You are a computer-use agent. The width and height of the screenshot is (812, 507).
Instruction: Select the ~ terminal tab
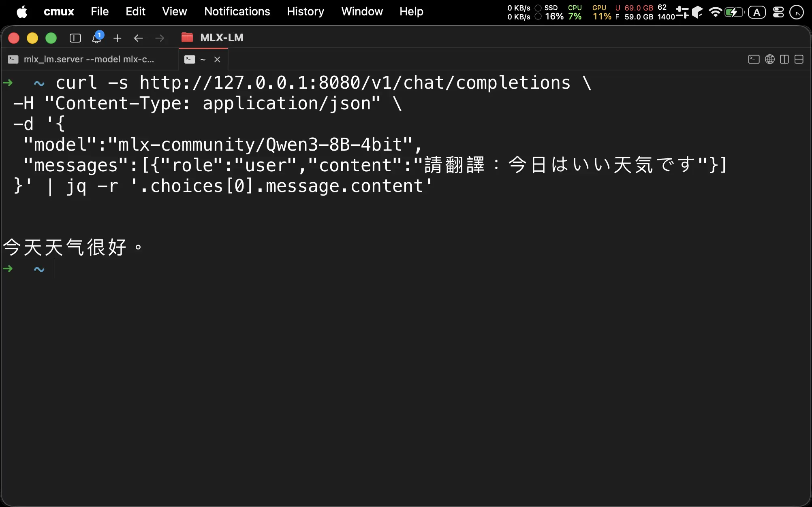click(203, 60)
